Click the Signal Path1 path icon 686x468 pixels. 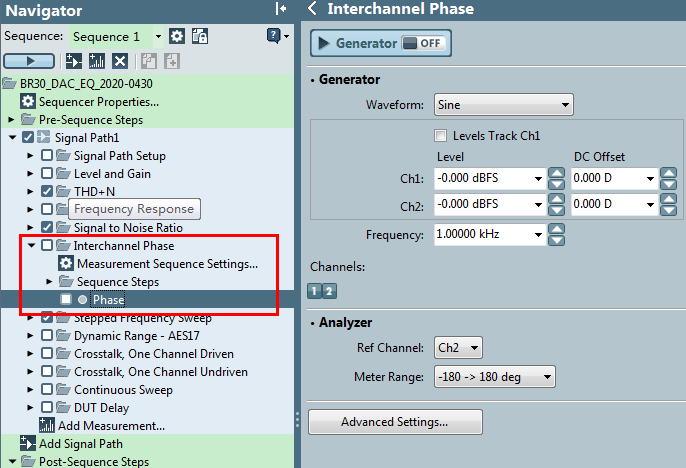43,137
